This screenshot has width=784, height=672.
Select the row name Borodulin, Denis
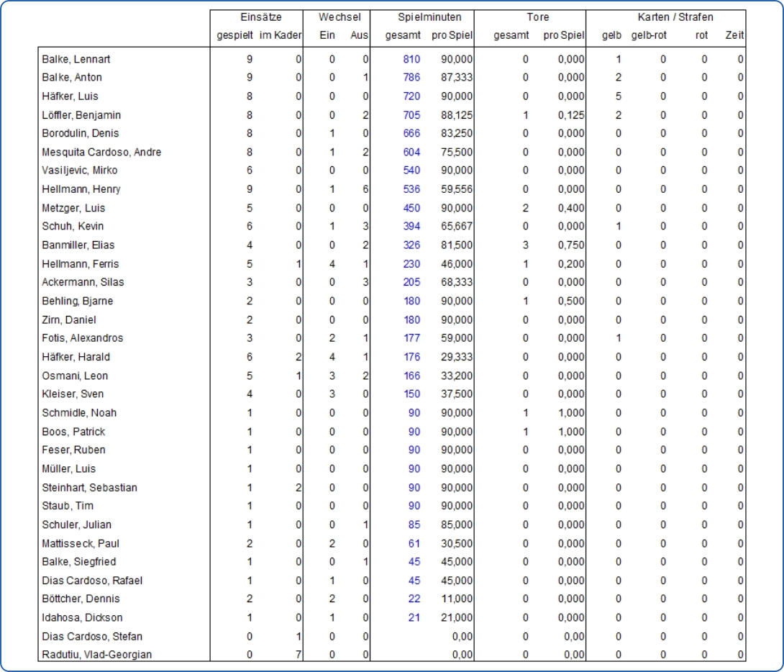[x=81, y=134]
